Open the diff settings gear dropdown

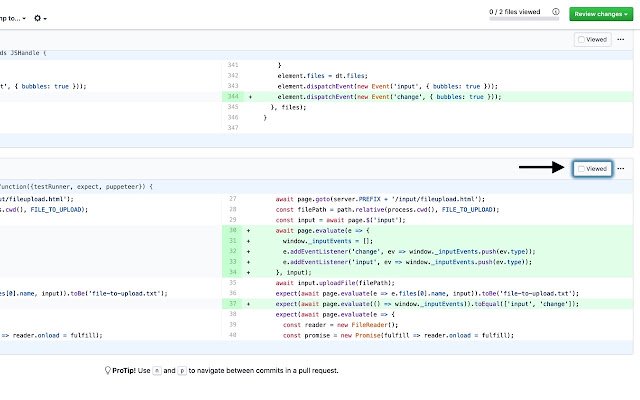[x=40, y=18]
